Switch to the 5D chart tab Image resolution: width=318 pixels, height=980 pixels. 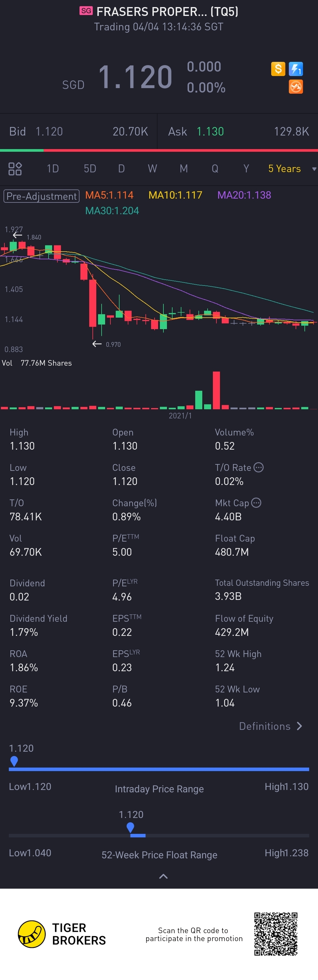tap(90, 169)
